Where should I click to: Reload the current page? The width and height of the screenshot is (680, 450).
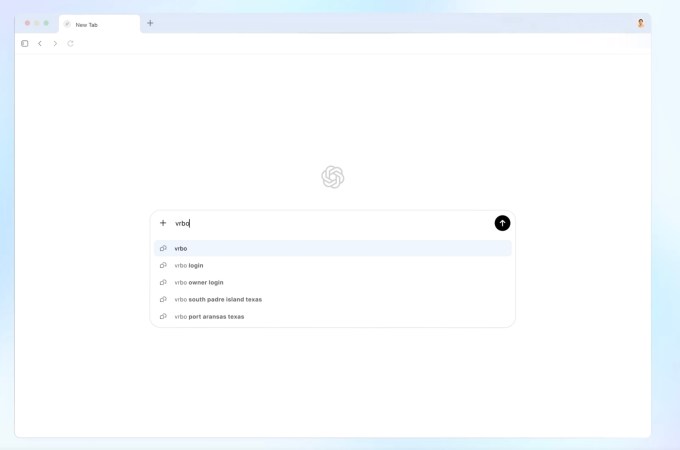70,44
